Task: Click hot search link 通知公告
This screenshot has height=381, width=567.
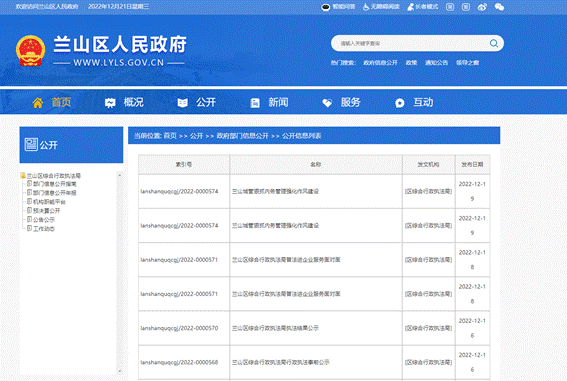Action: [x=436, y=63]
